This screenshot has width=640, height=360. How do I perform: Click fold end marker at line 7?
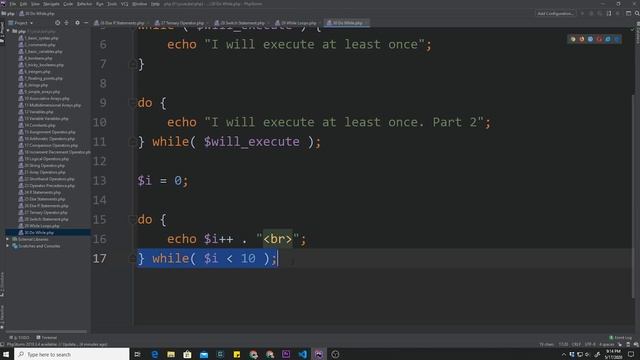point(132,64)
